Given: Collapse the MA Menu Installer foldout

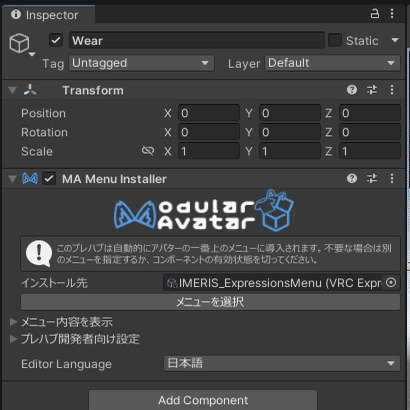Looking at the screenshot, I should point(13,179).
